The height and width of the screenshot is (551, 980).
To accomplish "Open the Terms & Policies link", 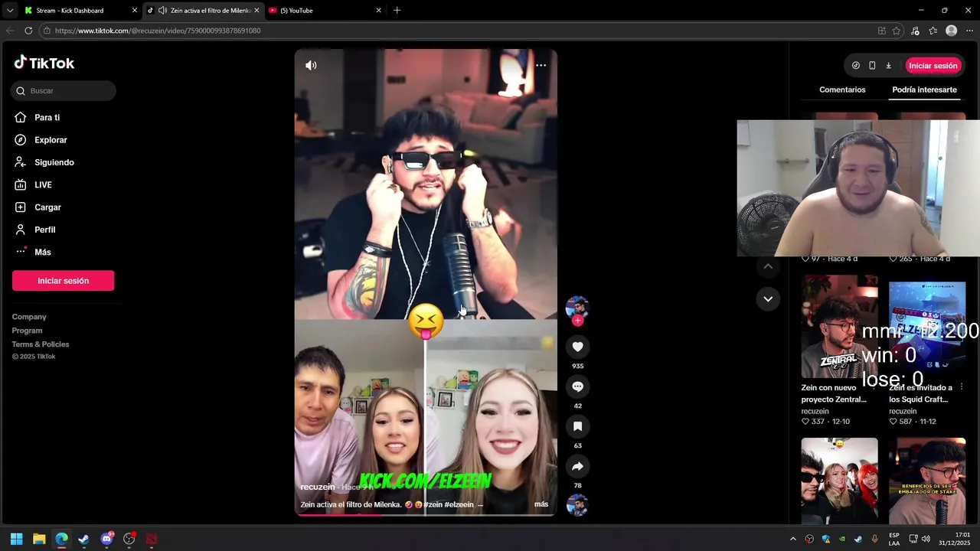I will tap(41, 344).
